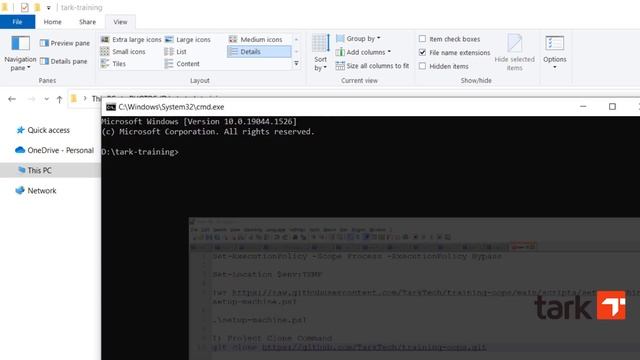Choose Small icons layout

coord(123,51)
